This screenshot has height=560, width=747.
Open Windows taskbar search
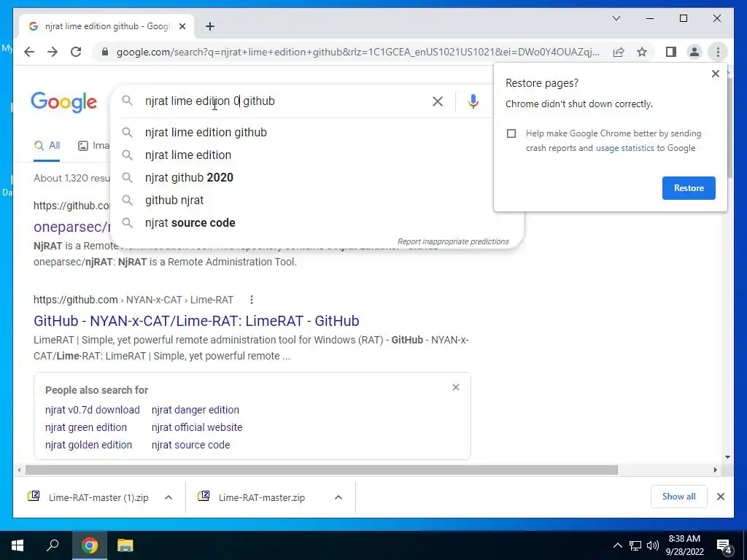click(x=53, y=545)
